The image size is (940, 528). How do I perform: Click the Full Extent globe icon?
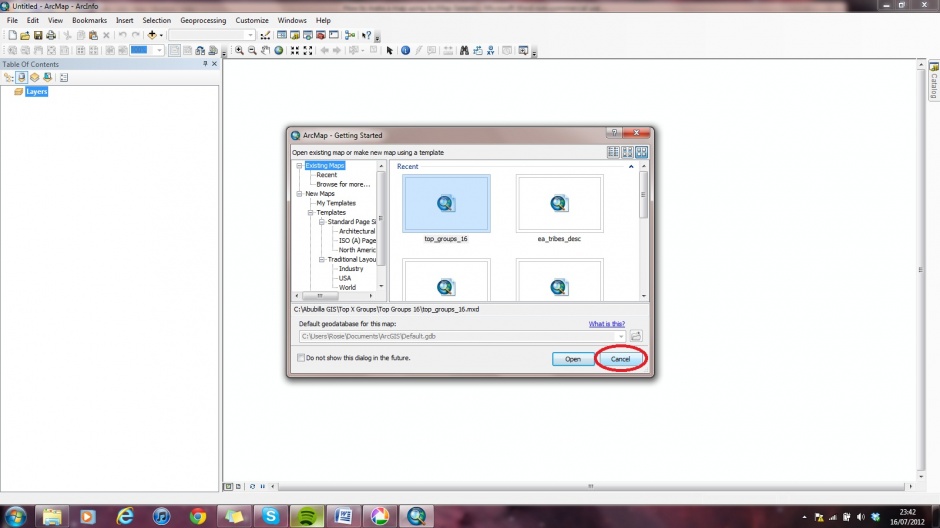[279, 51]
